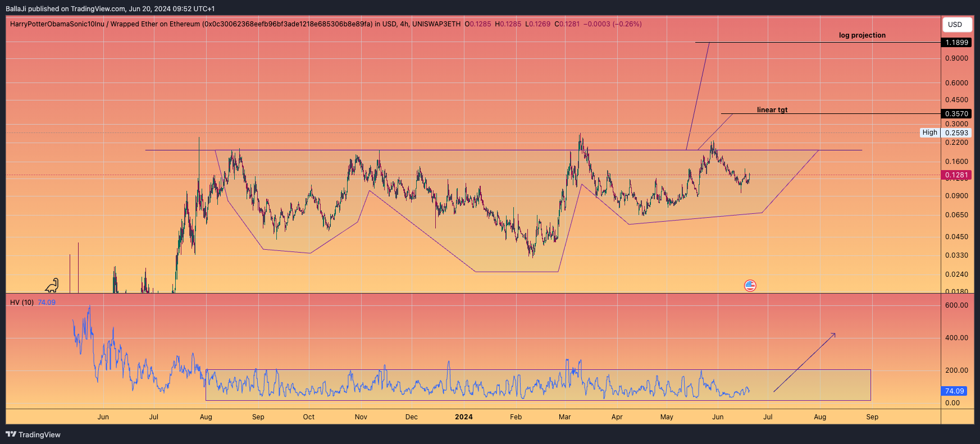The width and height of the screenshot is (980, 444).
Task: Click the Apr label on time axis
Action: pos(617,417)
